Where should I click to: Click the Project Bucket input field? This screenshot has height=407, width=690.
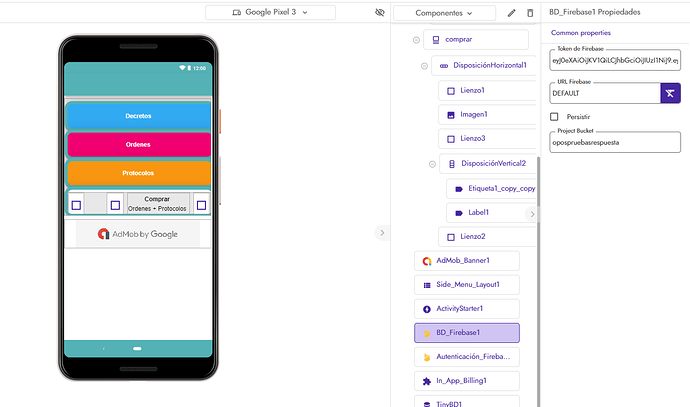click(615, 142)
